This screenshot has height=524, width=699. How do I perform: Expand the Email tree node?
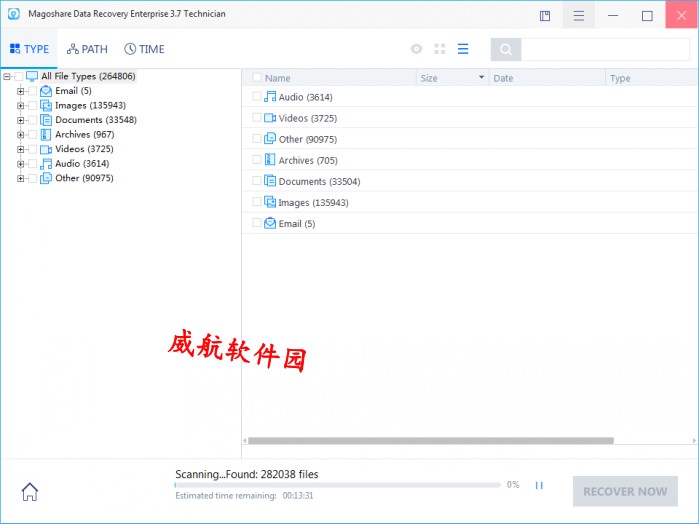pos(21,91)
